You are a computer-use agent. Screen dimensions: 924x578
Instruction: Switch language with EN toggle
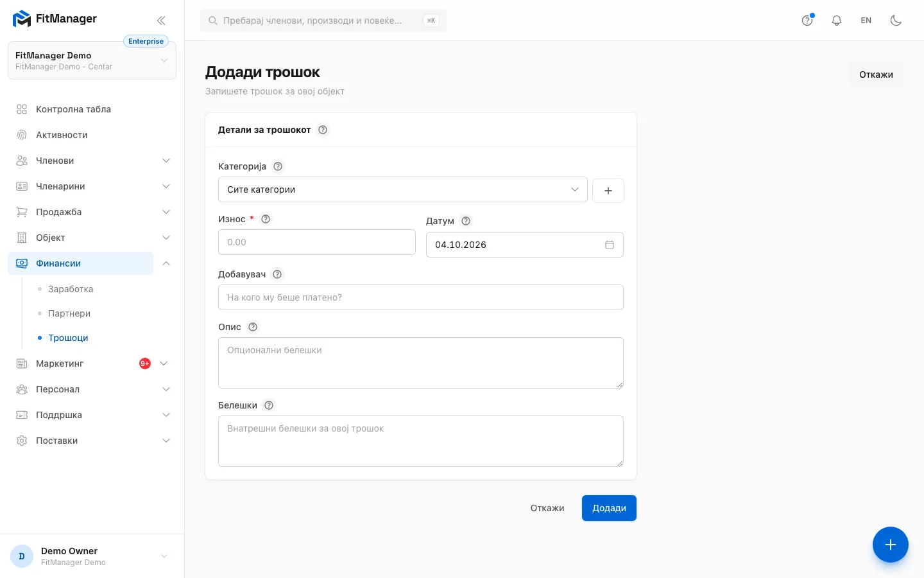(x=866, y=21)
